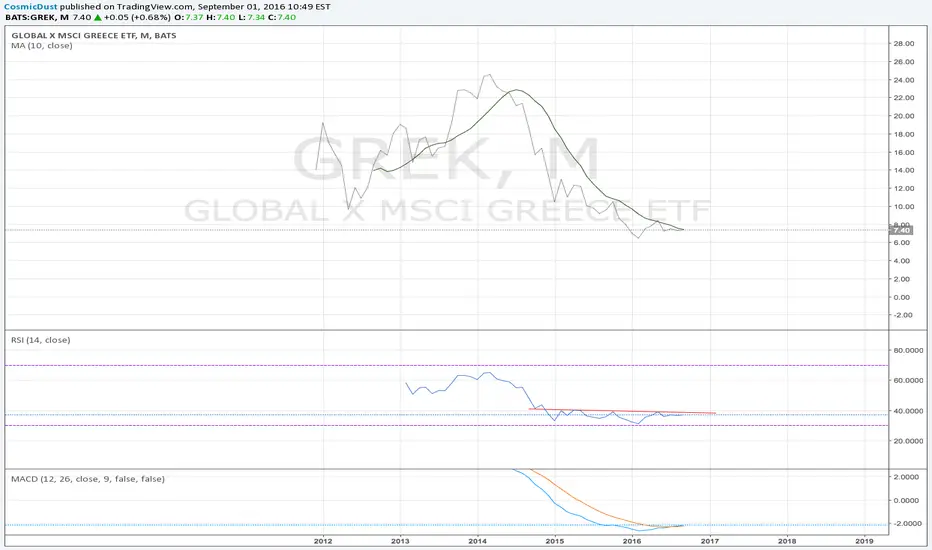Click the 20.00 price axis label

(x=903, y=116)
